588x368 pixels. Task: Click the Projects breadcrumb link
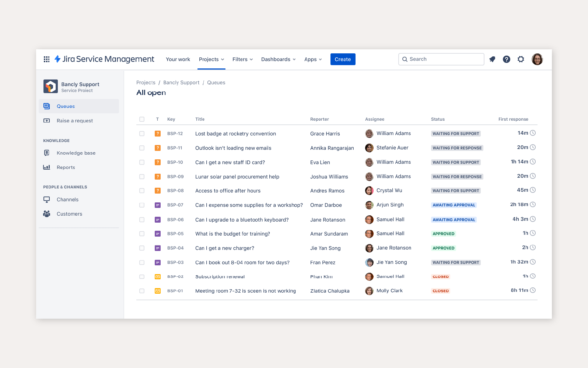tap(146, 82)
